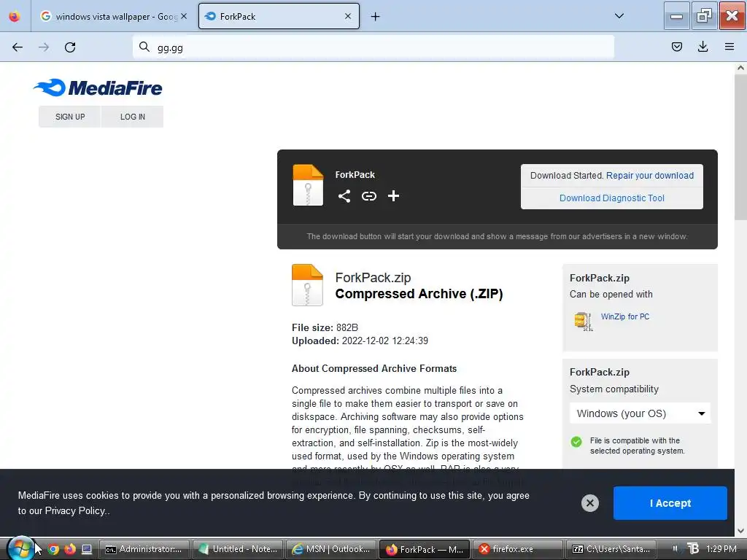The height and width of the screenshot is (560, 747).
Task: Open the Firefox downloads panel
Action: coord(703,47)
